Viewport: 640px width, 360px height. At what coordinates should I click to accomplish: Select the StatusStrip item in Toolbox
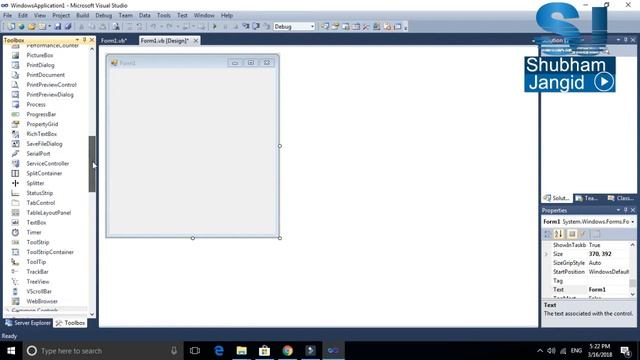(x=40, y=193)
